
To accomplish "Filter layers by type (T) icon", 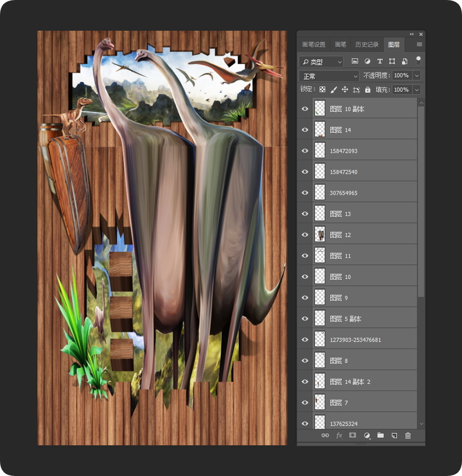I will [x=379, y=61].
